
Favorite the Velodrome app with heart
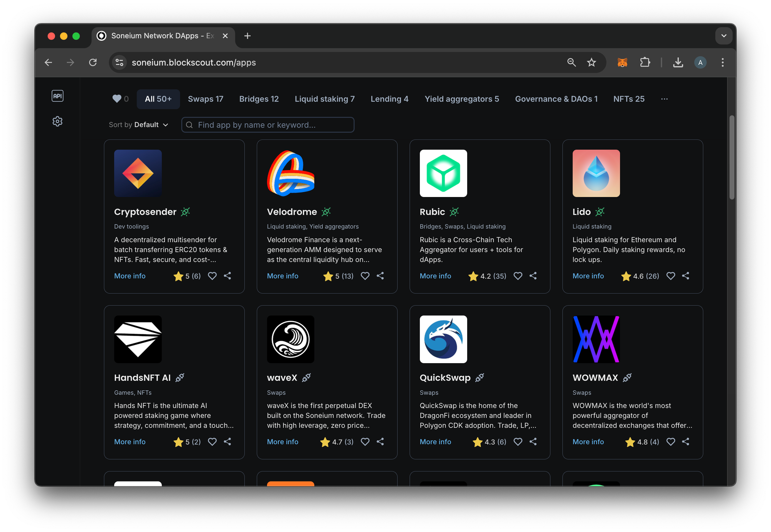coord(365,276)
